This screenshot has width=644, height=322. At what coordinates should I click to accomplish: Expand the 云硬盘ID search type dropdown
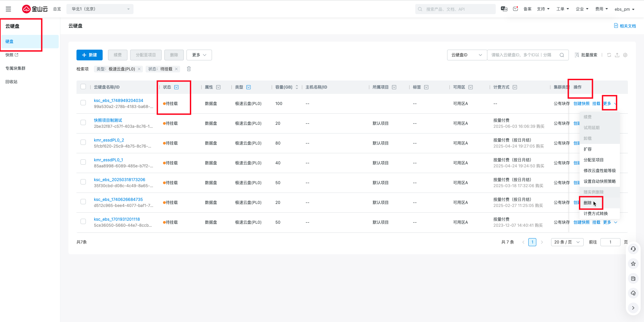pyautogui.click(x=467, y=55)
